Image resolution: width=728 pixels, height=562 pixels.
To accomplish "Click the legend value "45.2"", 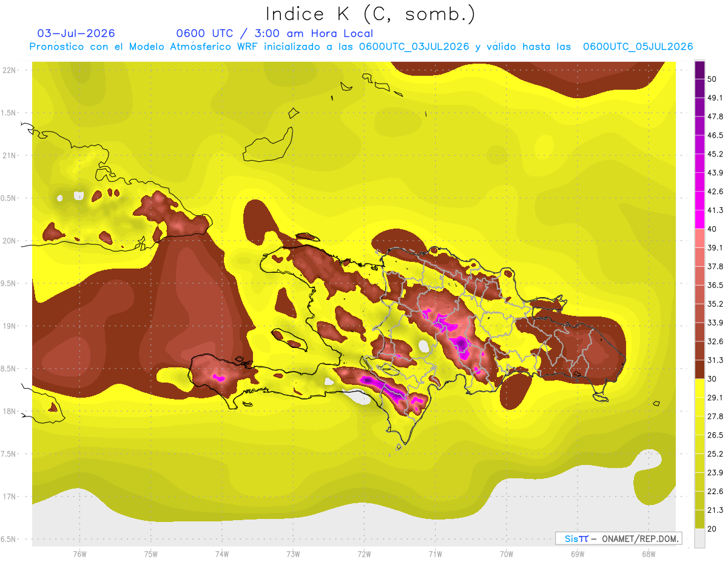I will pyautogui.click(x=715, y=154).
